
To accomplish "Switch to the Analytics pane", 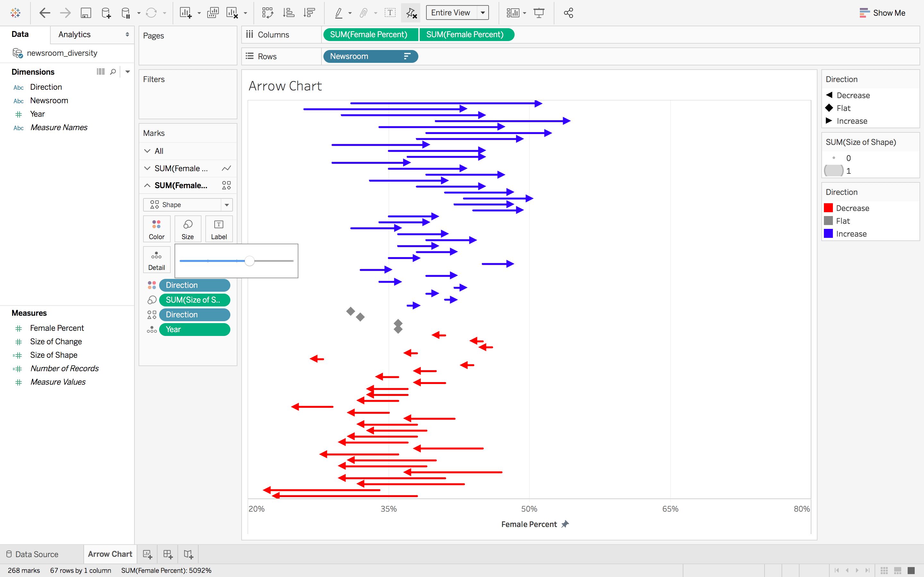I will [x=74, y=34].
